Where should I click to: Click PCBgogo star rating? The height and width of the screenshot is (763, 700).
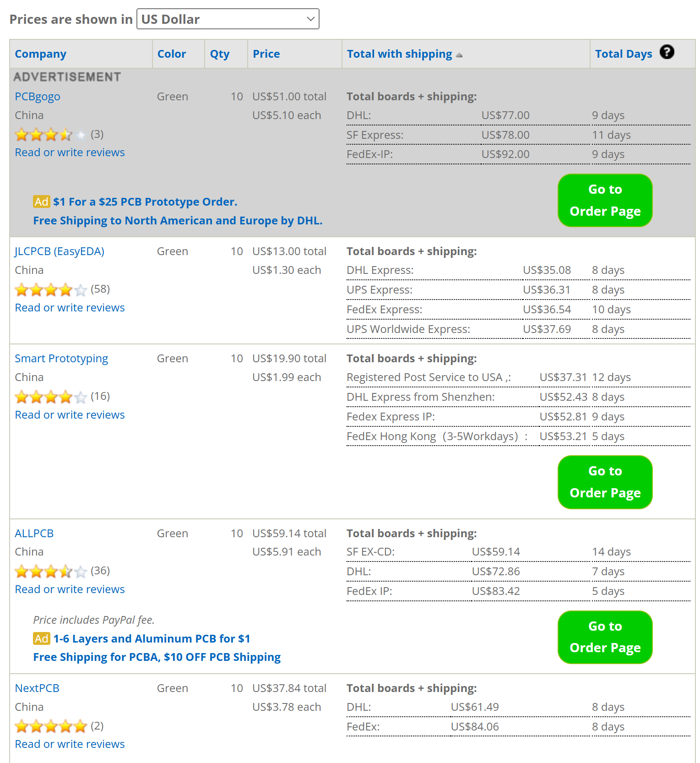coord(50,135)
